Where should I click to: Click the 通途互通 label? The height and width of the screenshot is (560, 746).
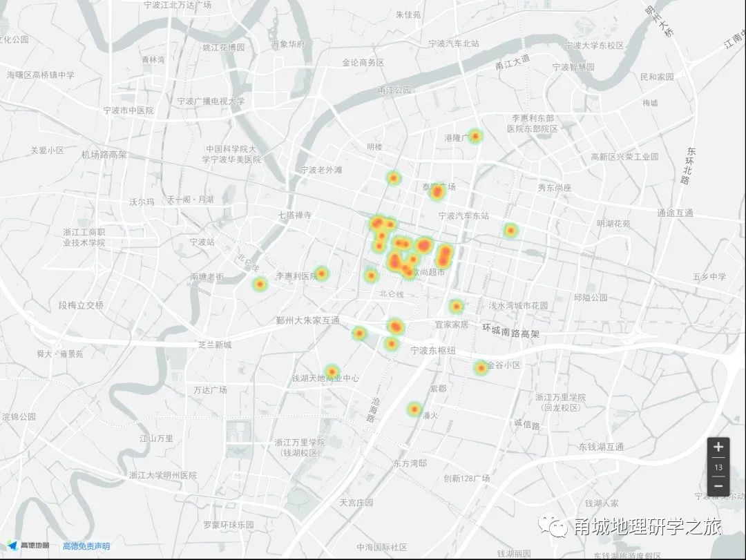pos(675,213)
